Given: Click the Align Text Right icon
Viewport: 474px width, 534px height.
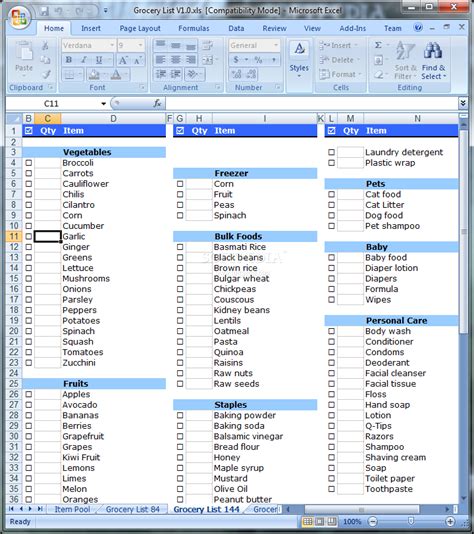Looking at the screenshot, I should pos(191,60).
